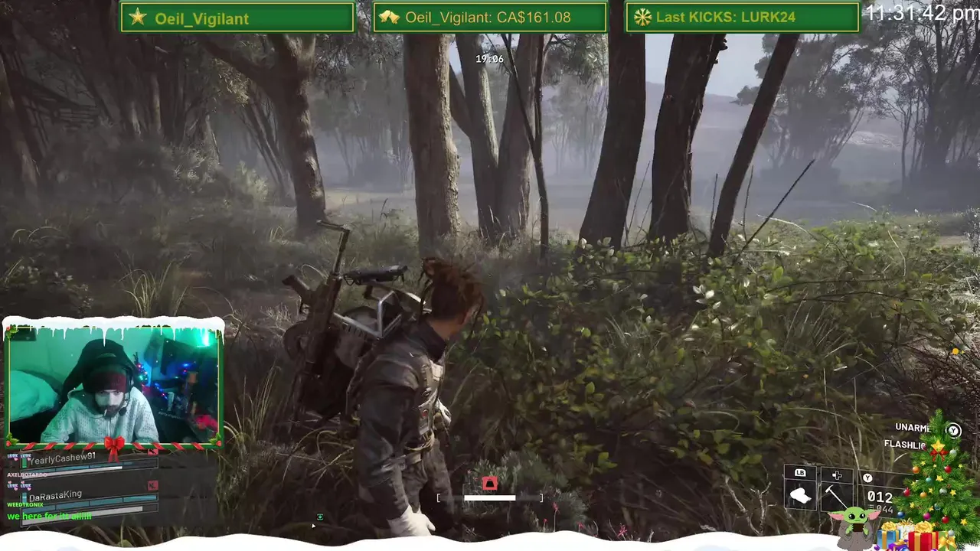Click the red status icon on YearlyCashew91's row
This screenshot has height=551, width=980.
(152, 452)
